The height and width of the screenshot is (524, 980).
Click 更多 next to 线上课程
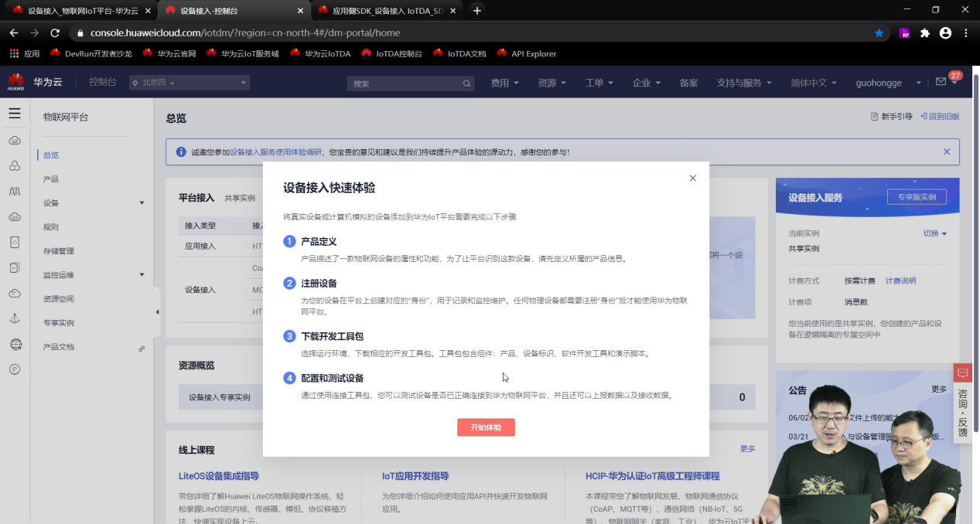pos(747,448)
